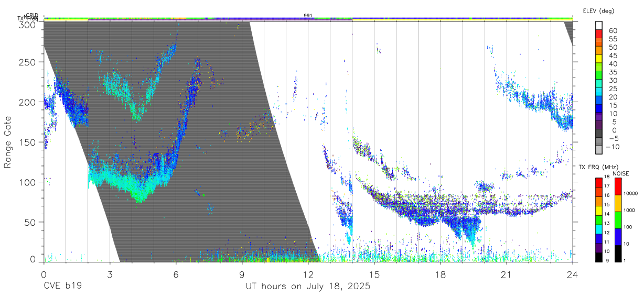This screenshot has width=644, height=297.
Task: Click the '100' range gate tick label
Action: click(x=27, y=182)
